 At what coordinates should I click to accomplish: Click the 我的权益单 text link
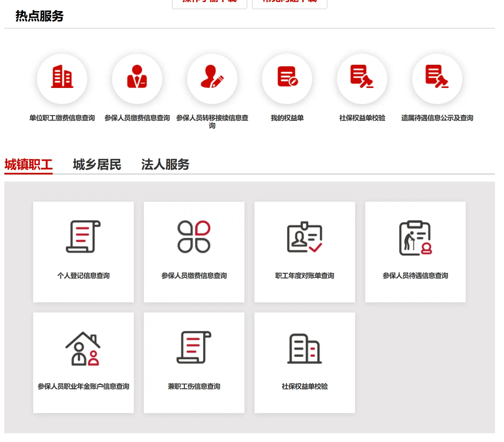coord(287,118)
